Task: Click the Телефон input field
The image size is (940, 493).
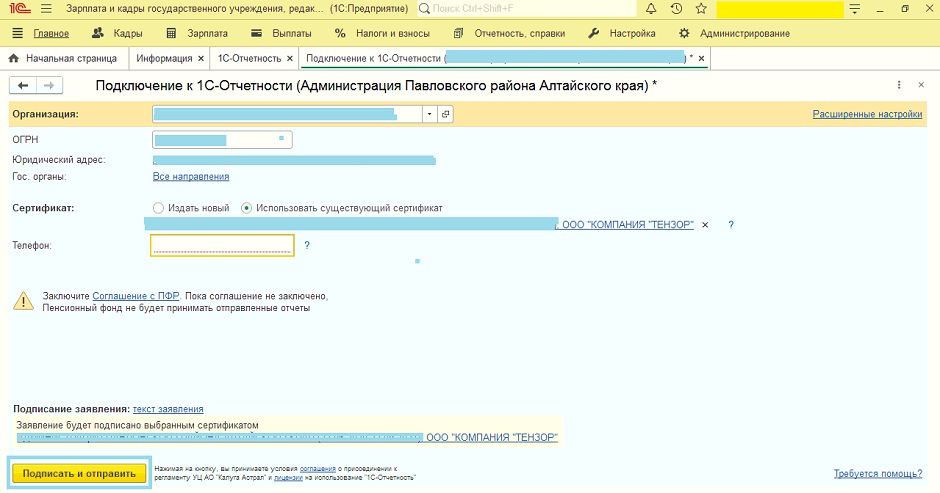Action: pyautogui.click(x=222, y=245)
